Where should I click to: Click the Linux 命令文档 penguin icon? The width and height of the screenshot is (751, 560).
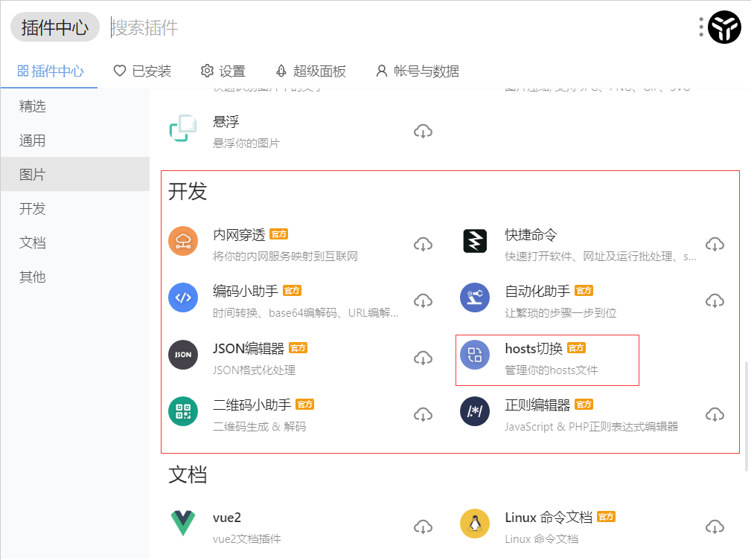(475, 524)
